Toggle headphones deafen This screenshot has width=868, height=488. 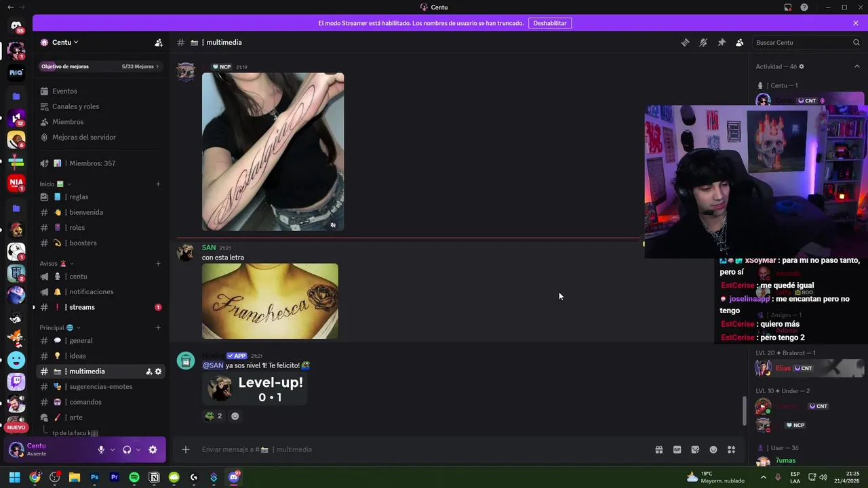tap(127, 449)
